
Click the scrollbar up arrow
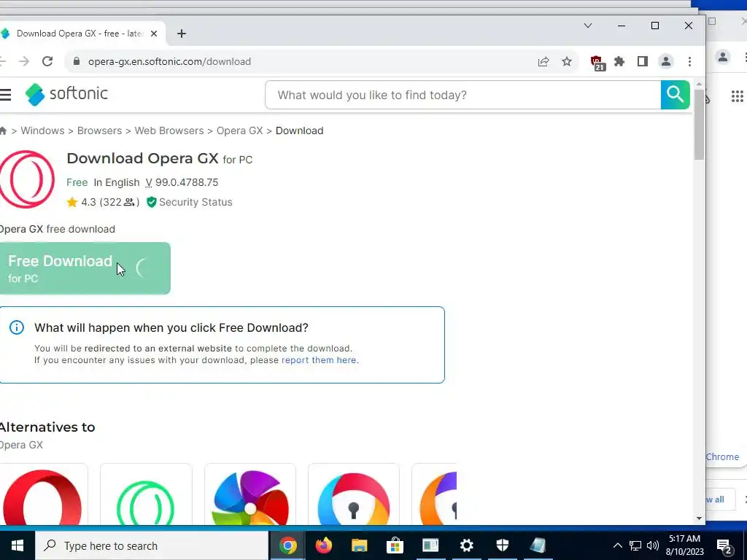tap(699, 85)
